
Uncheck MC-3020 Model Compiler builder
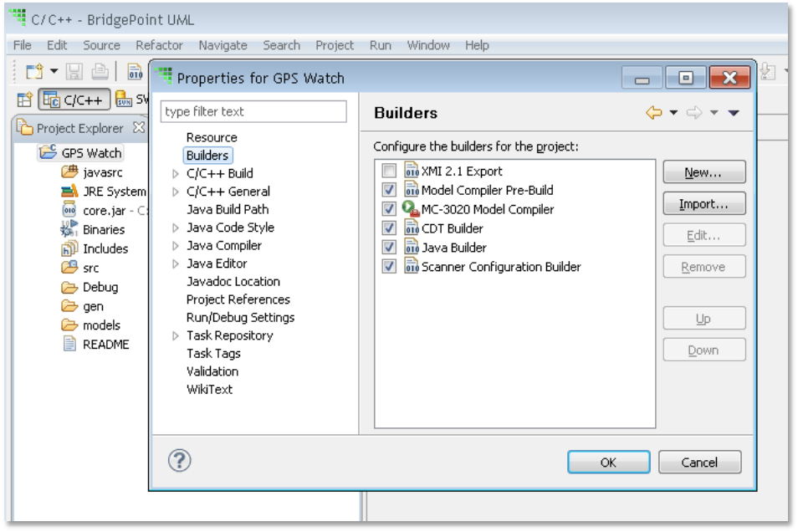[x=389, y=209]
